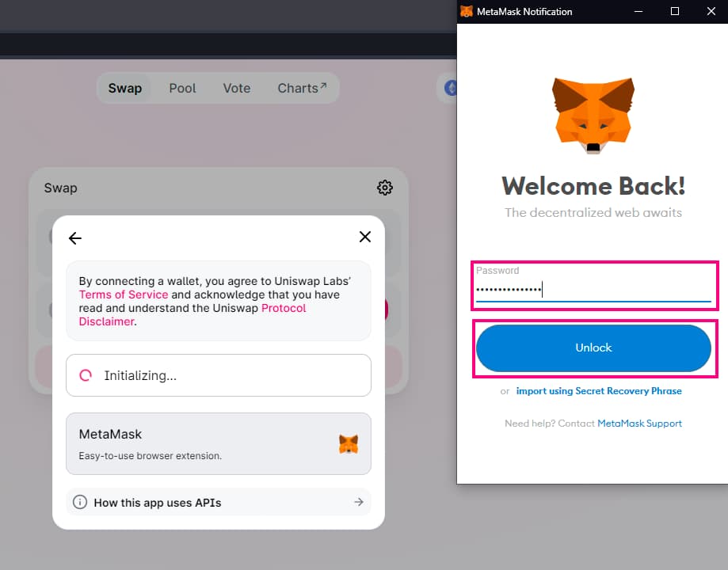Open the Pool tab
The image size is (728, 570).
coord(182,88)
